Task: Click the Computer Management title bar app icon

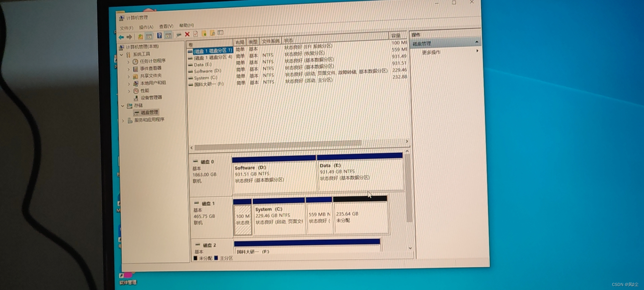Action: [121, 18]
